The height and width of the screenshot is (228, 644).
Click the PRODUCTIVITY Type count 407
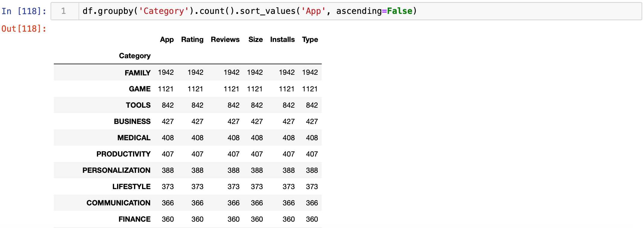click(312, 154)
